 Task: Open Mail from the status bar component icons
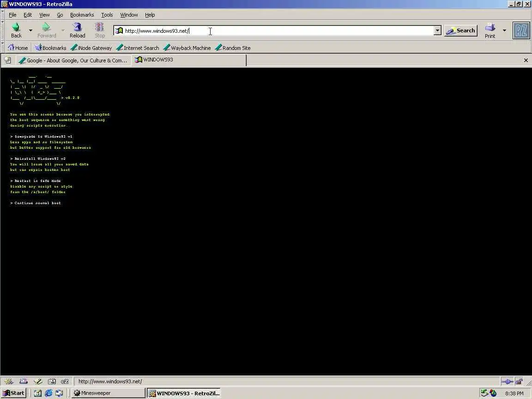(24, 381)
